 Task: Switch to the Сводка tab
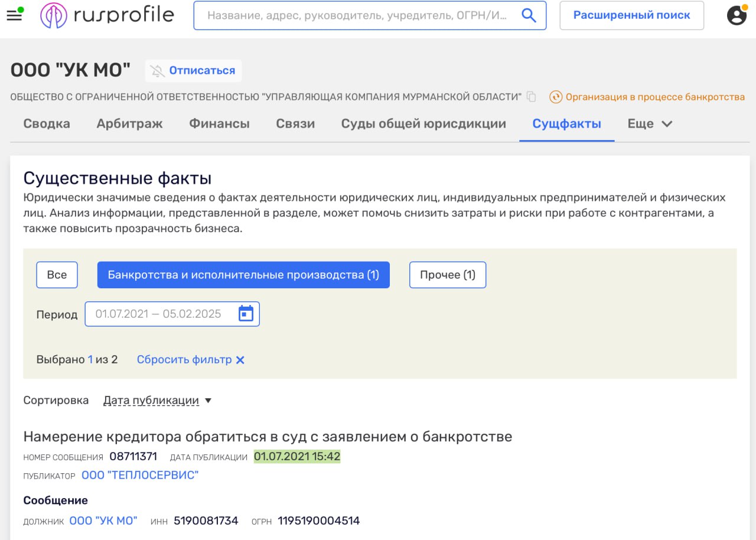tap(47, 124)
